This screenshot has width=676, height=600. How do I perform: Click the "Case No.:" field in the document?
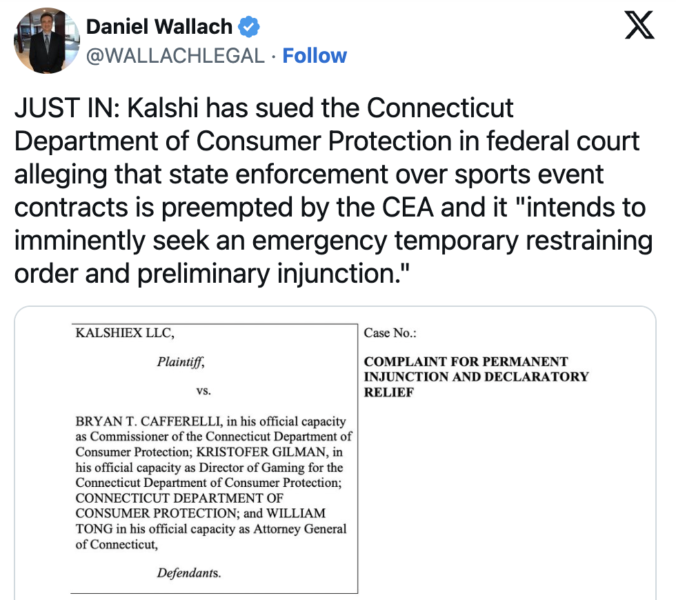(x=390, y=333)
